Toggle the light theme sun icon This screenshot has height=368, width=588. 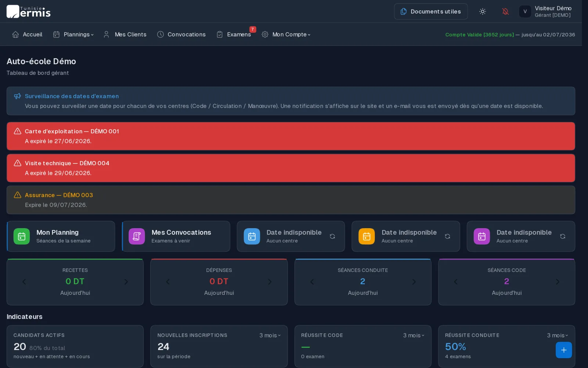(483, 11)
